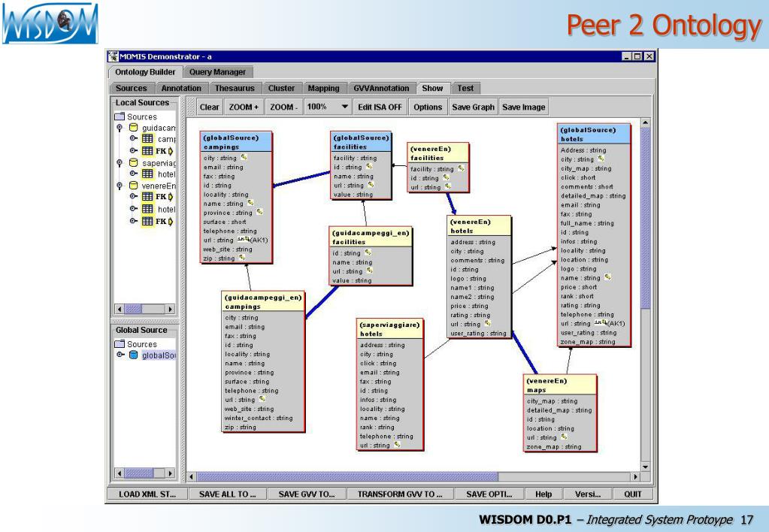Click key icon beside city in globalSource campings

click(244, 157)
